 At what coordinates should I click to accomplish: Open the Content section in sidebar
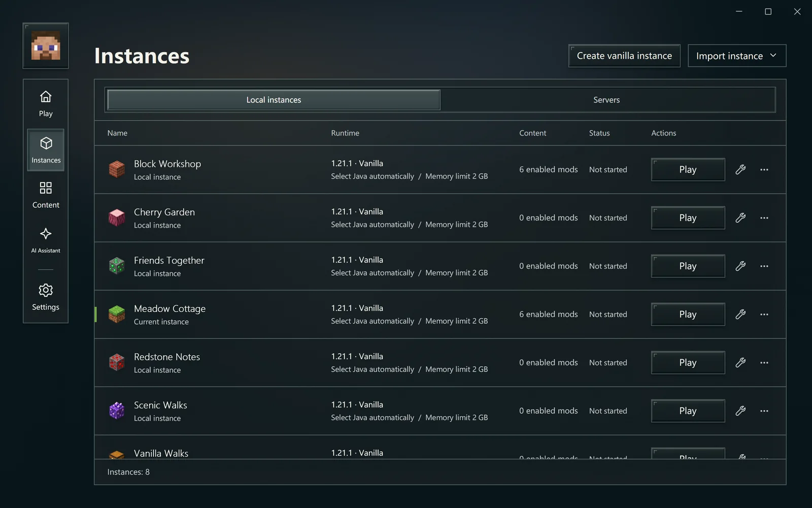(46, 196)
